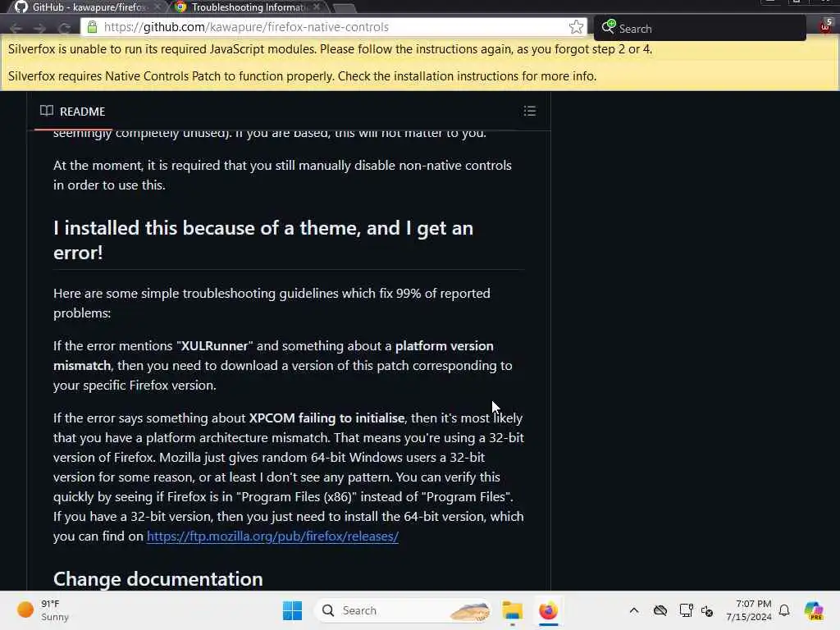Open the ftp.mozilla.org firefox releases link

pyautogui.click(x=272, y=536)
